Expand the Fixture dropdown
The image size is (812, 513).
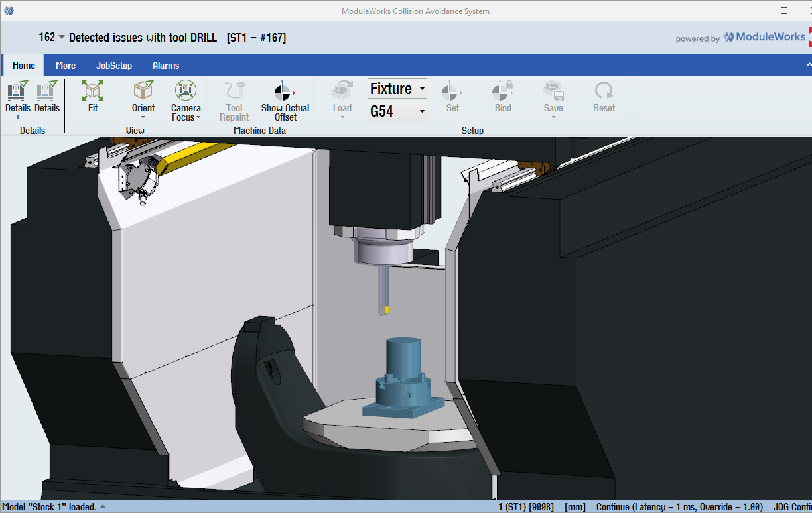click(x=423, y=89)
